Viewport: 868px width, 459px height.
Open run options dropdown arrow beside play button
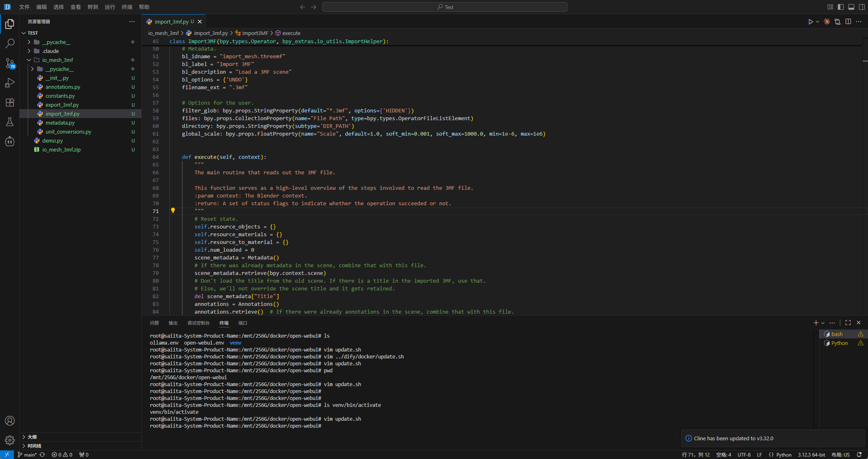tap(817, 22)
